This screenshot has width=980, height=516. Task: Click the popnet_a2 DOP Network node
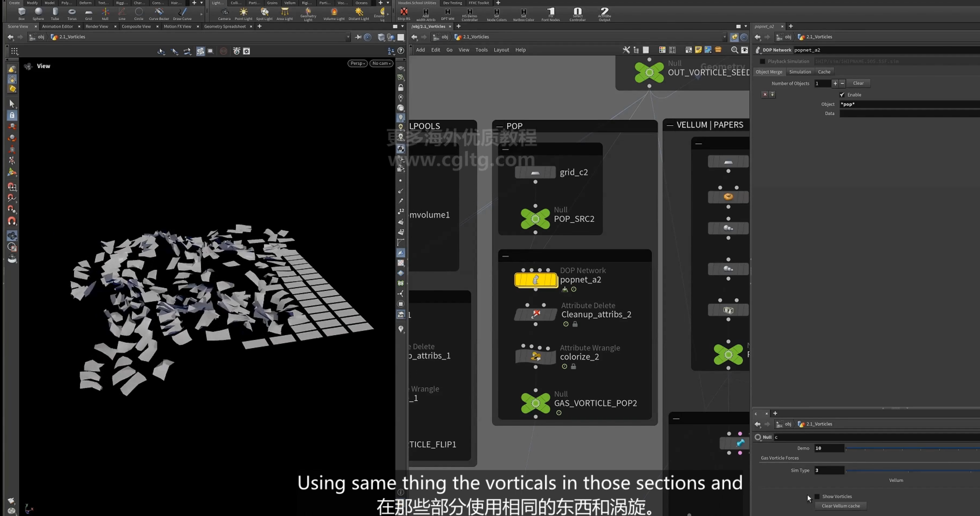point(536,280)
